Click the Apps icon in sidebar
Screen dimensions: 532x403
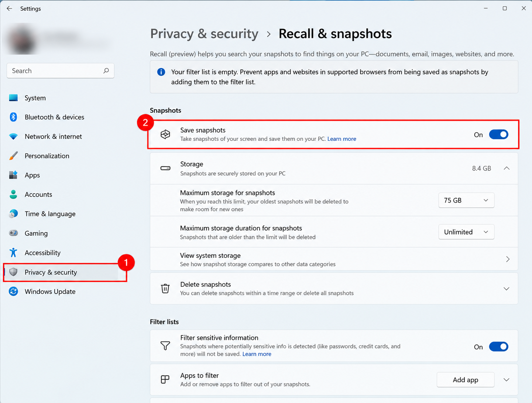coord(13,175)
